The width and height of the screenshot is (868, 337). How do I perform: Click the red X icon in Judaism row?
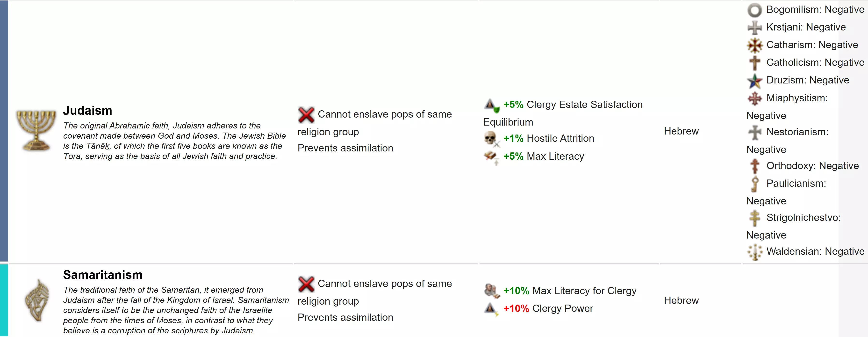pos(306,115)
